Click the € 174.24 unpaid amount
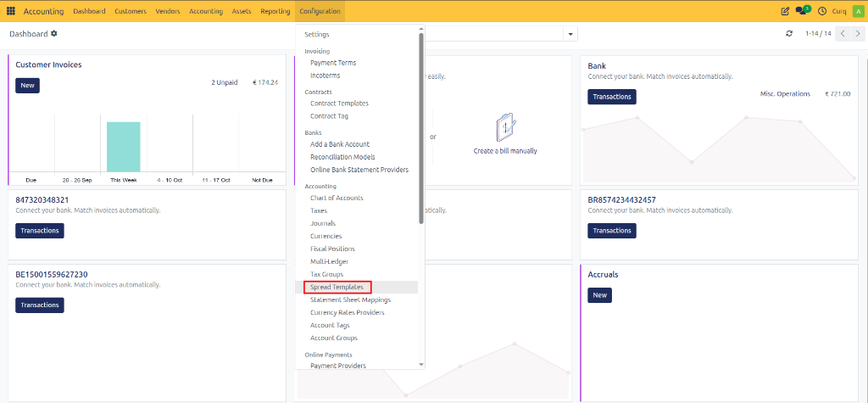Image resolution: width=868 pixels, height=403 pixels. coord(265,82)
